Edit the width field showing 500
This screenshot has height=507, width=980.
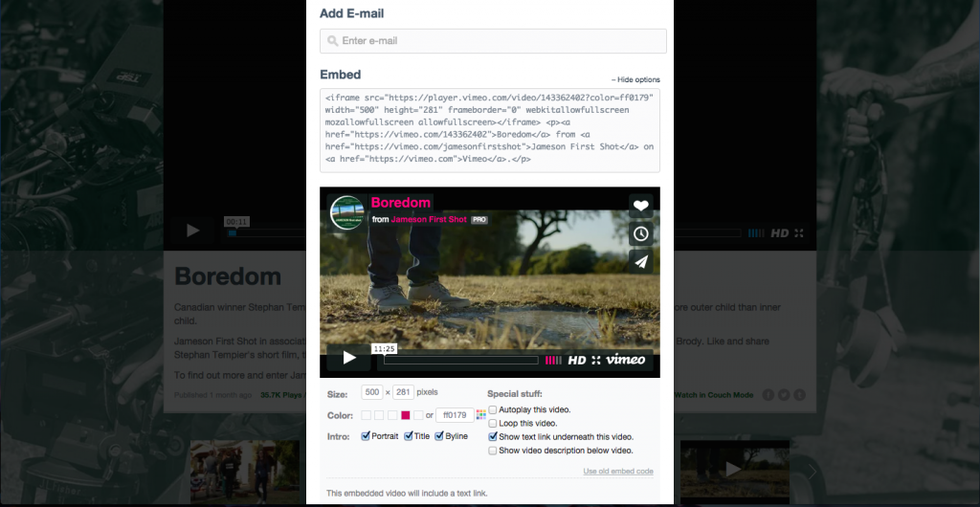(372, 392)
